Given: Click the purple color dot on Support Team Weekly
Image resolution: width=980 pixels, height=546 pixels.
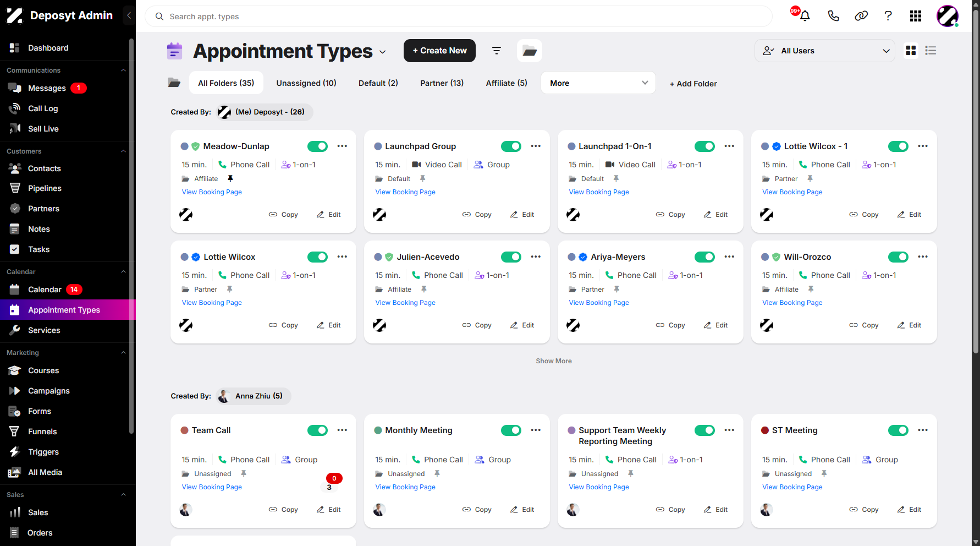Looking at the screenshot, I should [571, 430].
